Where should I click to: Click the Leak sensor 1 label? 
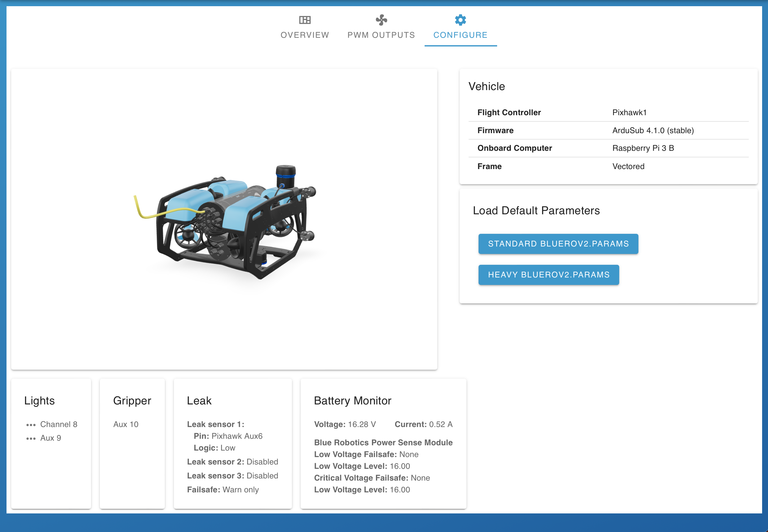pos(215,424)
